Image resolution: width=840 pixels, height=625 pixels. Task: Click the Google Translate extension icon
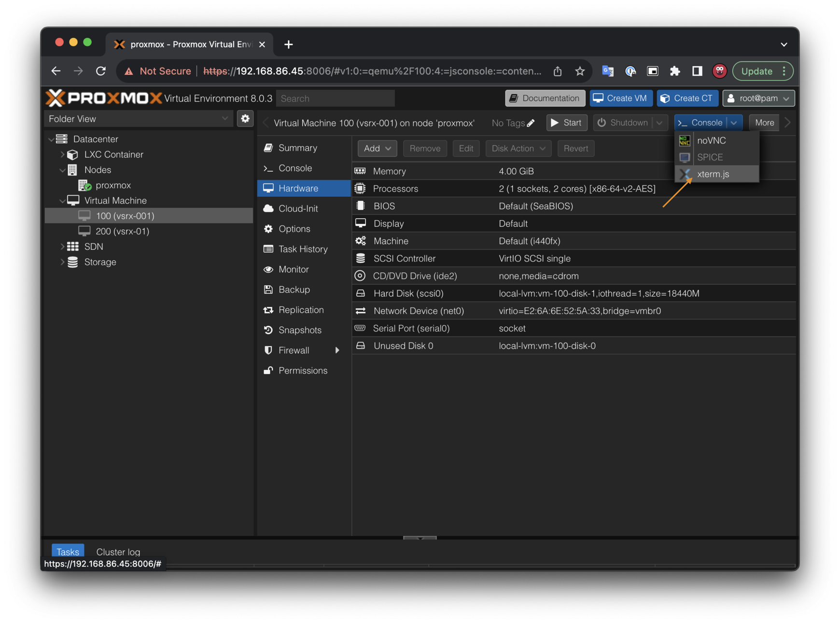[x=607, y=71]
